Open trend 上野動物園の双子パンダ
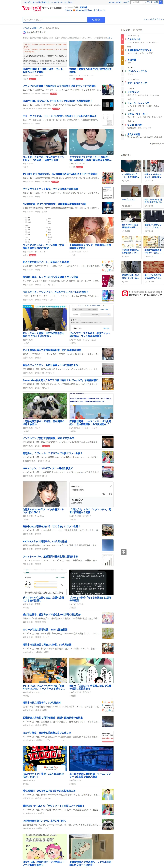Screen dimensions: 164x868 139,50
